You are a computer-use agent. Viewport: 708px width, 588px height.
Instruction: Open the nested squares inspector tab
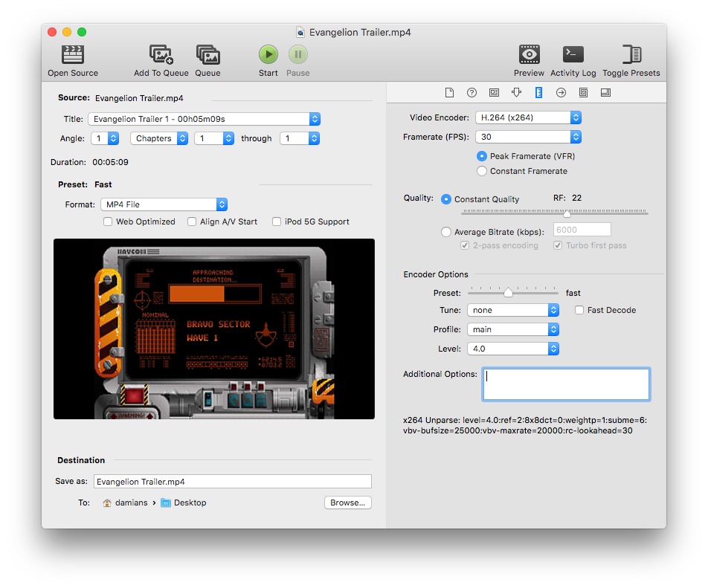[583, 92]
